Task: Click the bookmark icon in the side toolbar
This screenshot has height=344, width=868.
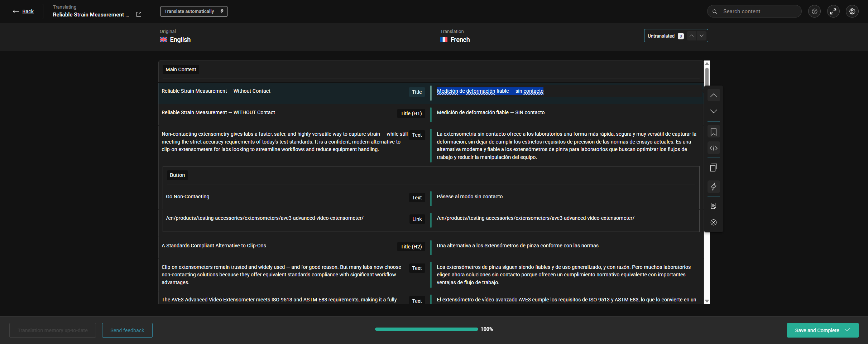Action: [x=713, y=132]
